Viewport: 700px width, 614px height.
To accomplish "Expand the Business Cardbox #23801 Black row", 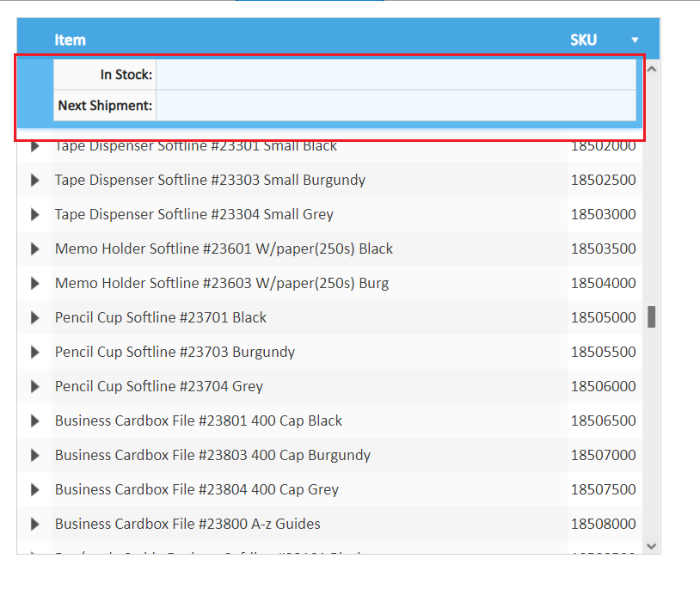I will [34, 421].
